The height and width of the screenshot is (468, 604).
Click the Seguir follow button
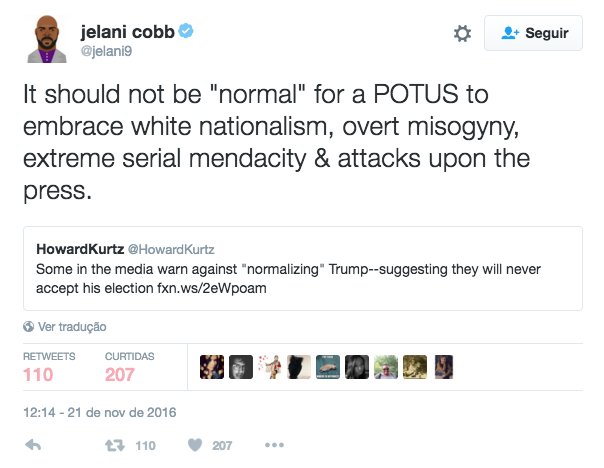[x=533, y=33]
